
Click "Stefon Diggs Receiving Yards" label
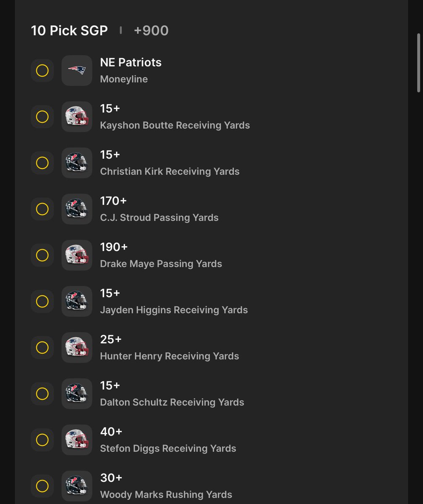[x=168, y=449]
